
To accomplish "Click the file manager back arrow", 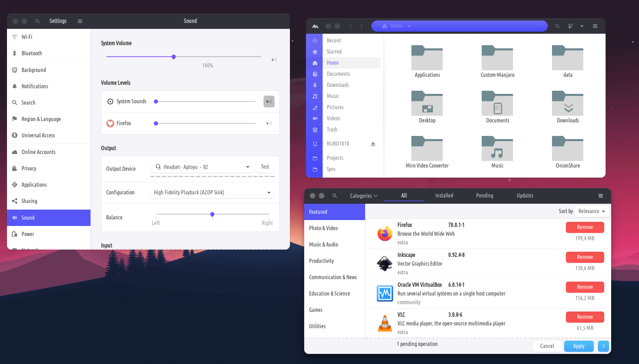I will point(350,26).
